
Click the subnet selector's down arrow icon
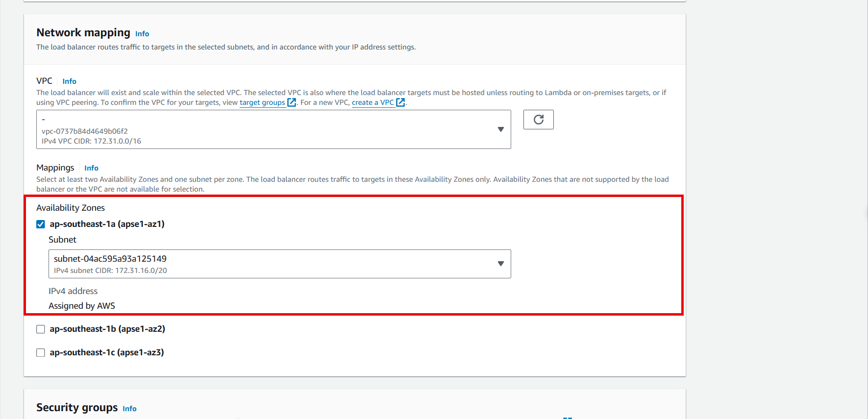[500, 264]
